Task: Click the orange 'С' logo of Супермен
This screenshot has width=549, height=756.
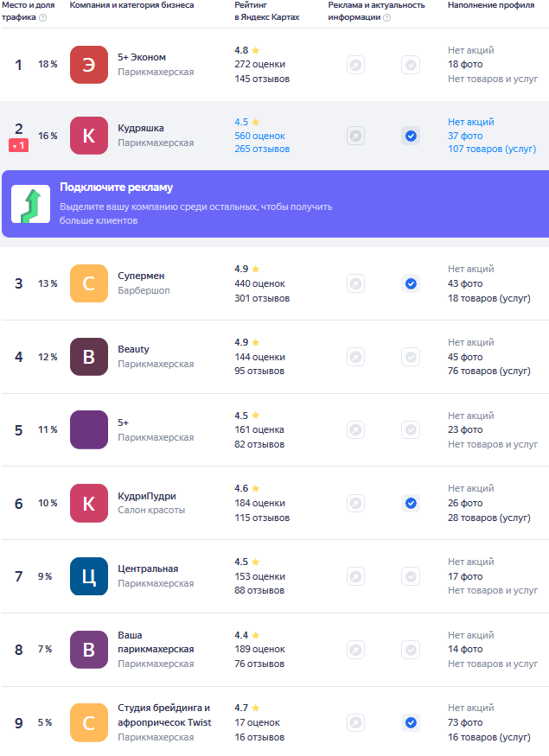Action: 89,283
